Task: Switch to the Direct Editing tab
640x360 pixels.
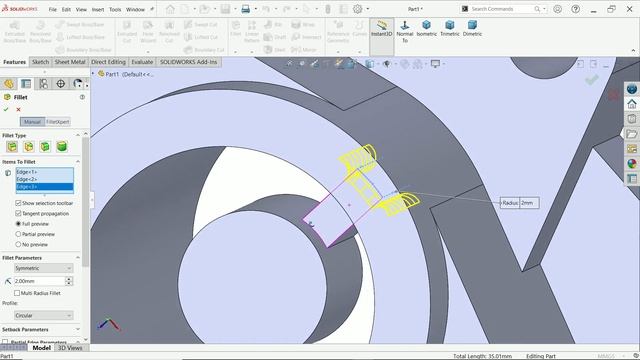Action: pos(108,62)
